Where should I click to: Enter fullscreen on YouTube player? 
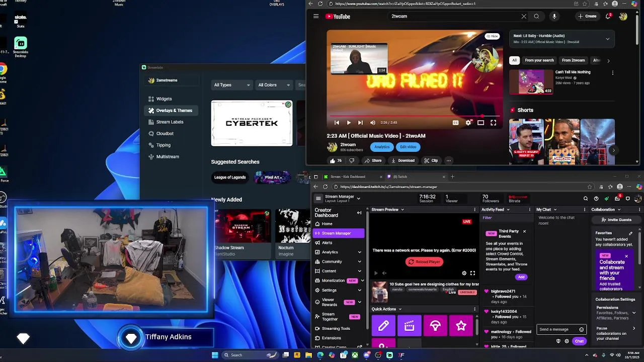tap(494, 123)
